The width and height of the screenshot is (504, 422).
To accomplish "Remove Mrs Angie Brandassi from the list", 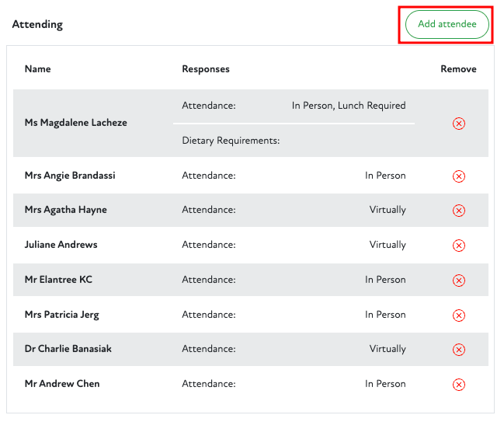I will 458,176.
